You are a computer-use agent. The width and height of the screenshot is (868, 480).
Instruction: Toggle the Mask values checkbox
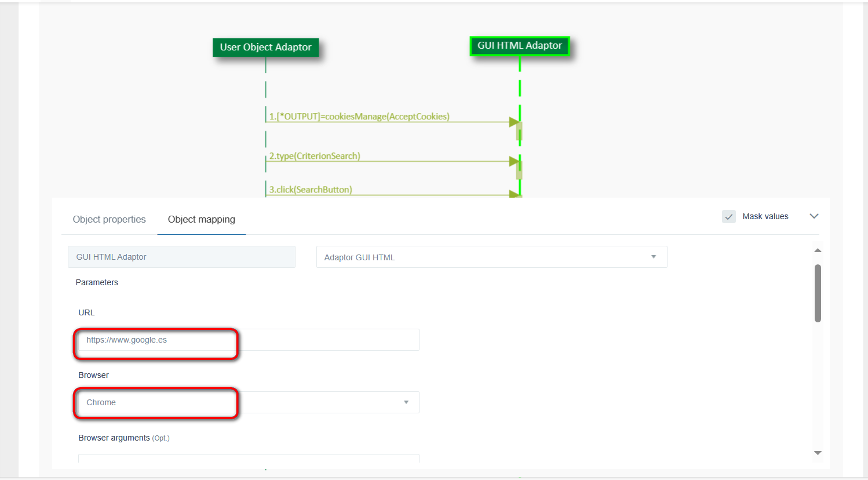[x=728, y=216]
